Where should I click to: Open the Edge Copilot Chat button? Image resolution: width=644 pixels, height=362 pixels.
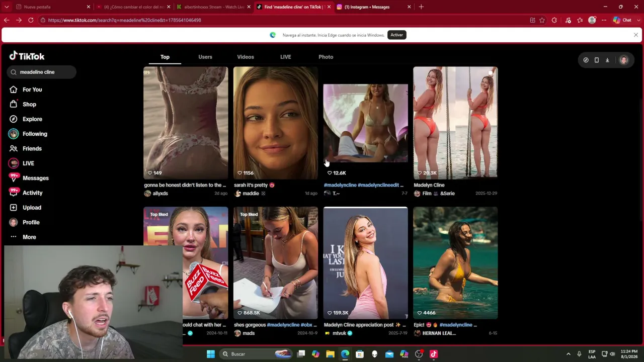pos(622,20)
